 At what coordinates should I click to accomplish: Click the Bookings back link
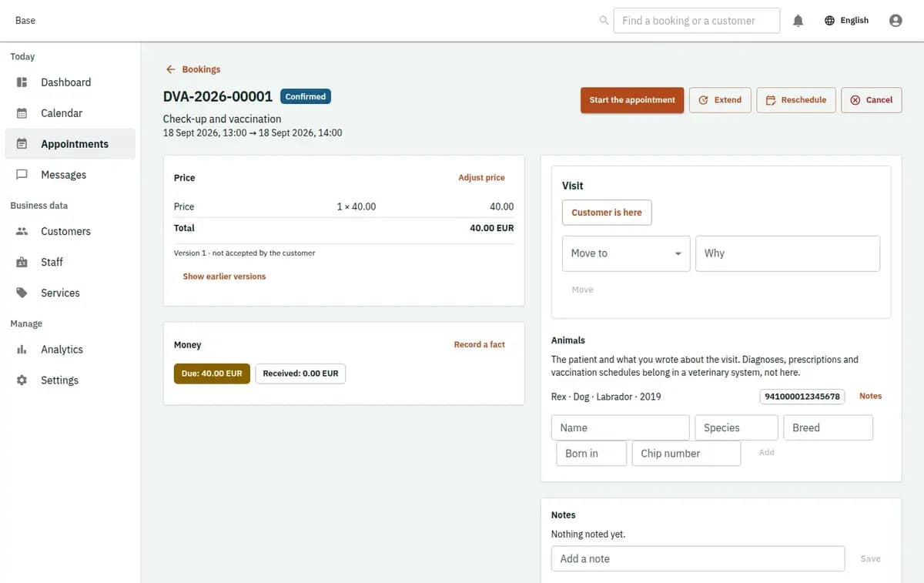click(x=193, y=69)
